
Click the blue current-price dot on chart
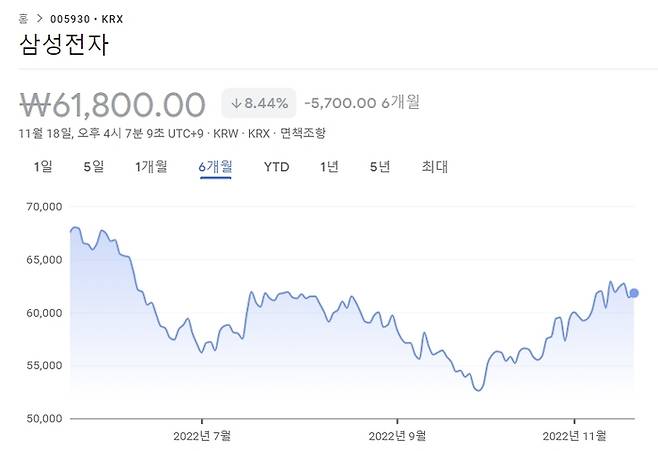(x=634, y=293)
